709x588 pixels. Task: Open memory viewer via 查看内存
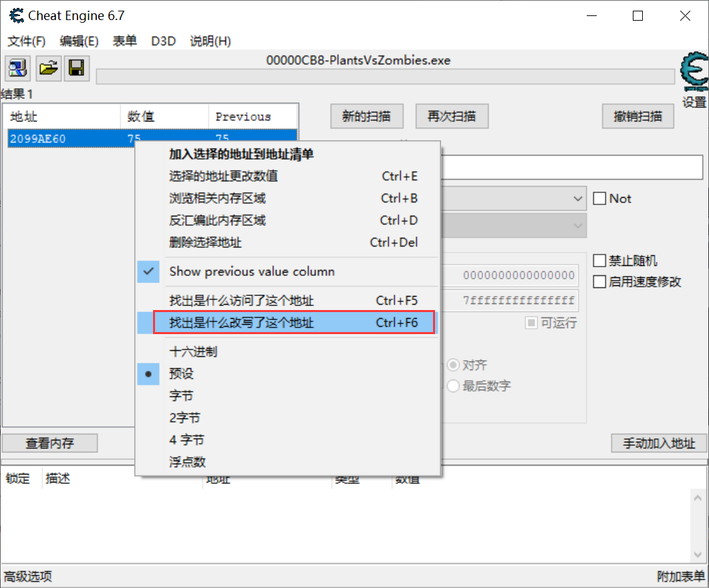tap(49, 442)
